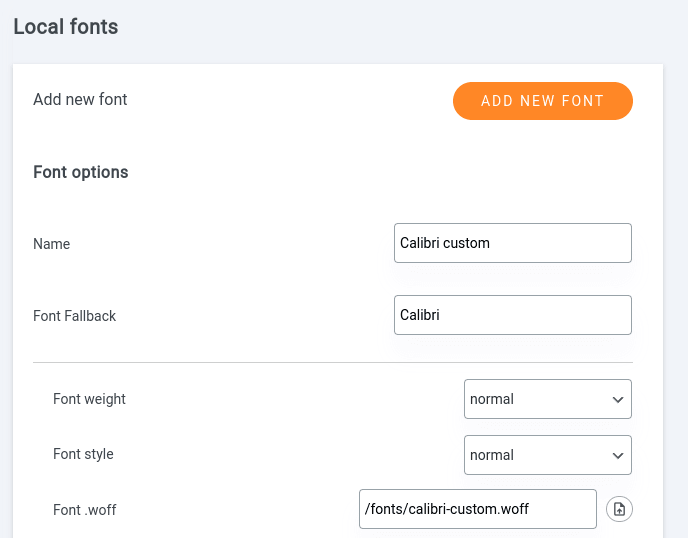The image size is (688, 538).
Task: Click the Font Fallback label
Action: click(x=75, y=316)
